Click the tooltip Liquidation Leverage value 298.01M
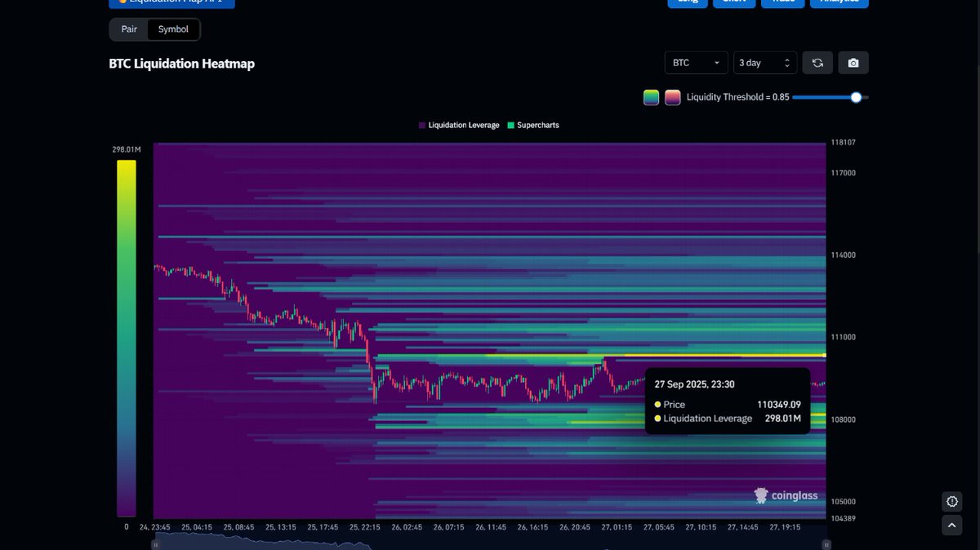 tap(783, 419)
